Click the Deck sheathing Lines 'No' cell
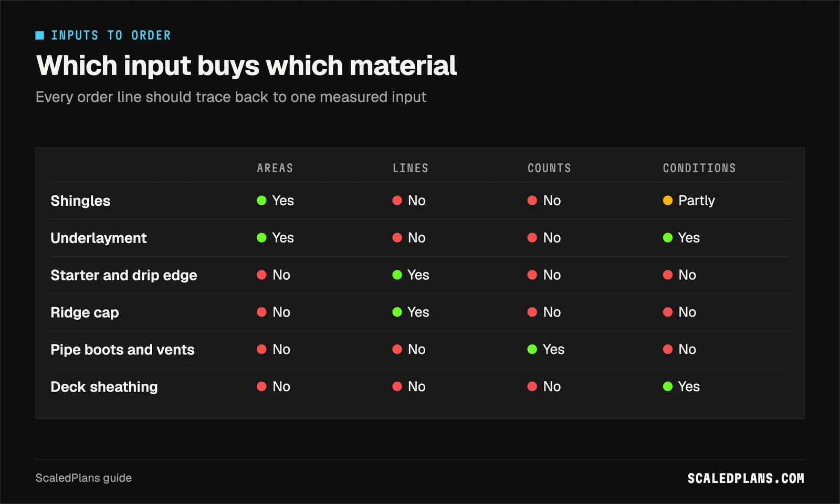840x504 pixels. pyautogui.click(x=409, y=387)
